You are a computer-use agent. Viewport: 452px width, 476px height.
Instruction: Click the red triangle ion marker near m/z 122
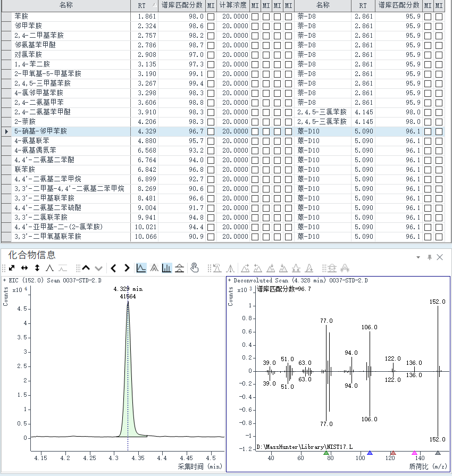(x=393, y=453)
